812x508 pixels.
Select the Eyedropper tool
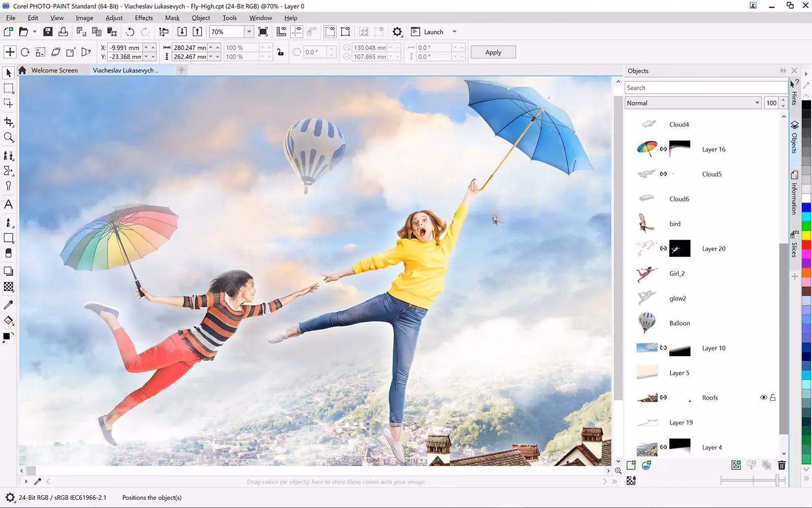8,305
